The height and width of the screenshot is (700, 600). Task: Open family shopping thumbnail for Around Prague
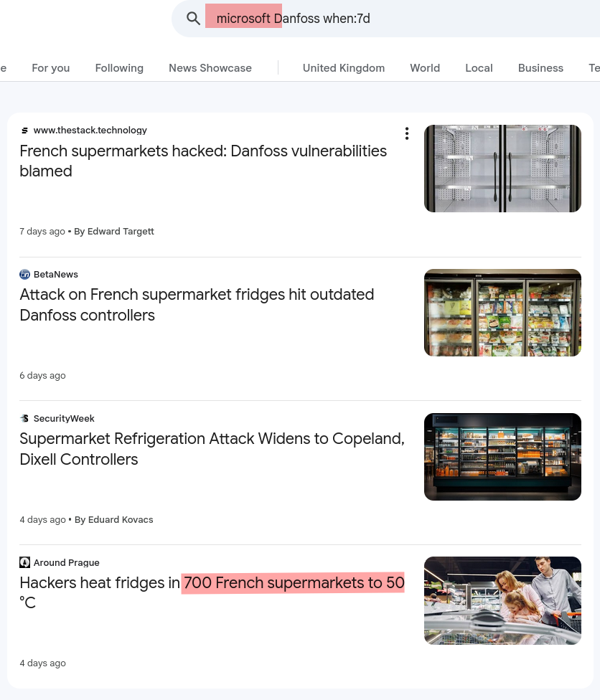[502, 600]
